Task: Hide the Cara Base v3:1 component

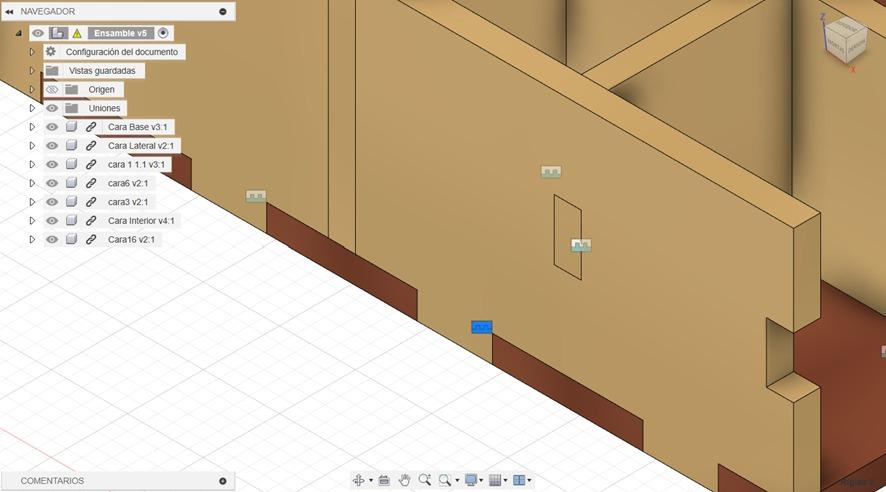Action: click(x=52, y=127)
